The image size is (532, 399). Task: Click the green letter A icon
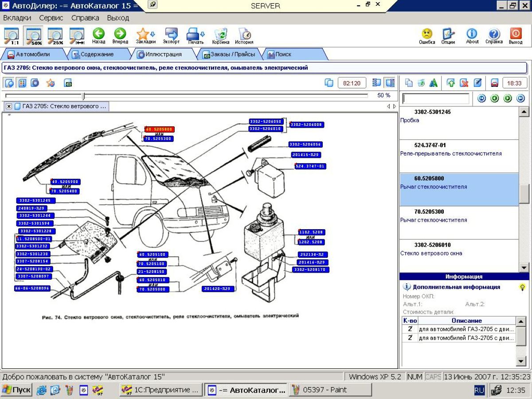pos(434,83)
